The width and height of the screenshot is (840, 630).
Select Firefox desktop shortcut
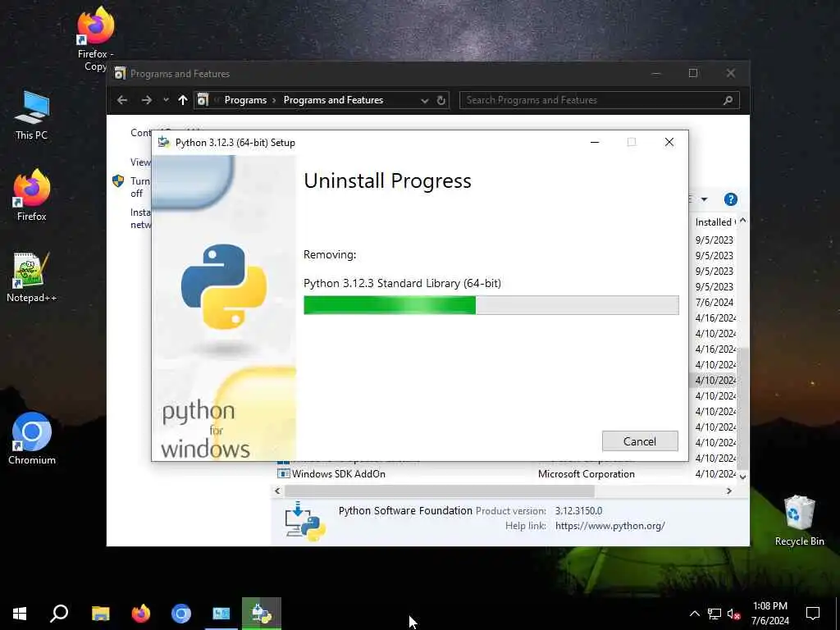tap(32, 195)
